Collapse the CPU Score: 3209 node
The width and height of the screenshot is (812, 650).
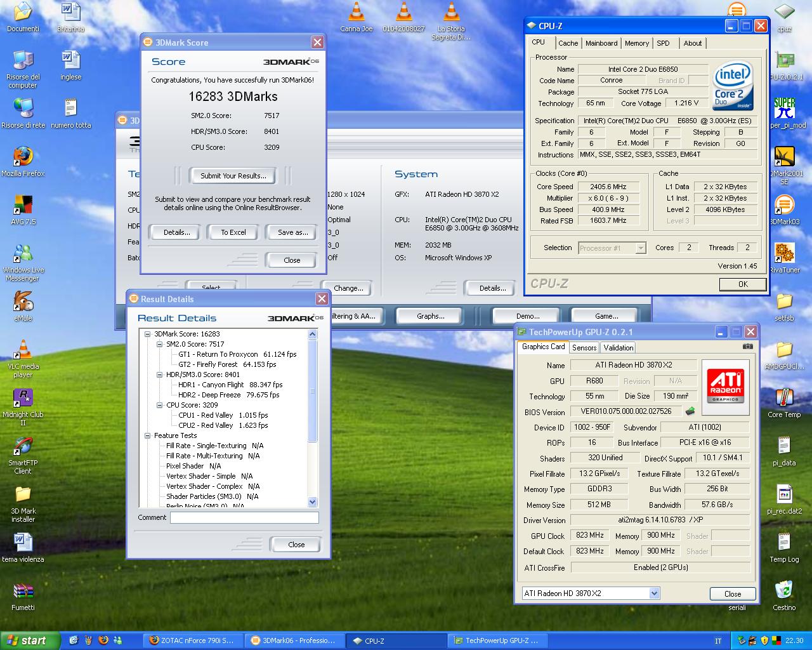click(x=160, y=405)
